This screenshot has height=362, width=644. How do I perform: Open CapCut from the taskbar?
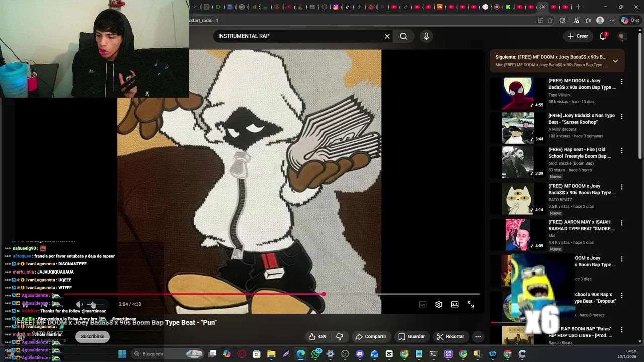pos(389,354)
